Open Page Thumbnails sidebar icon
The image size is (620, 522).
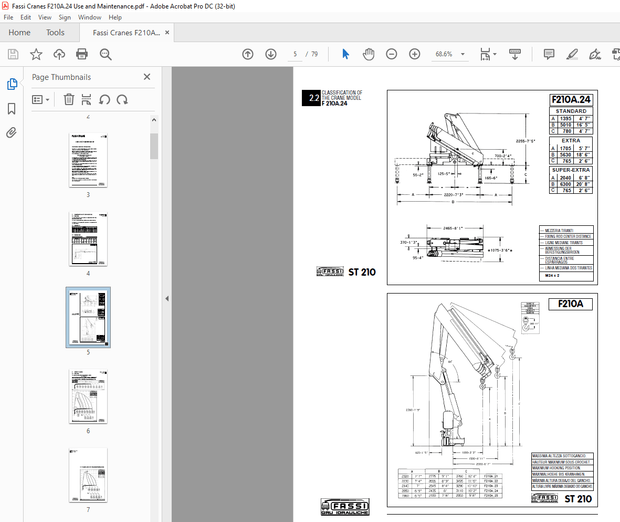(12, 84)
